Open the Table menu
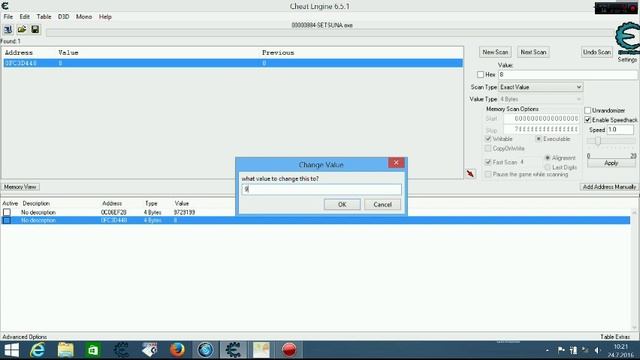Image resolution: width=640 pixels, height=360 pixels. (44, 17)
